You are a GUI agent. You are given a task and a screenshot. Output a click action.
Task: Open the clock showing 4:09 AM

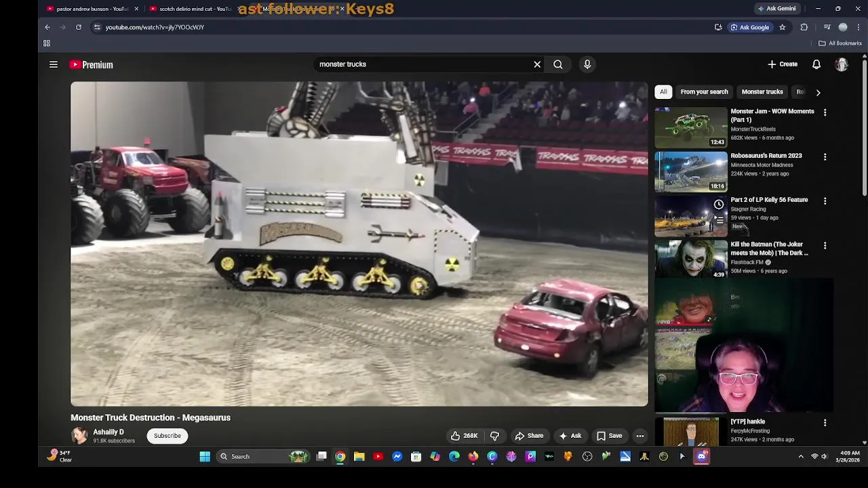850,456
